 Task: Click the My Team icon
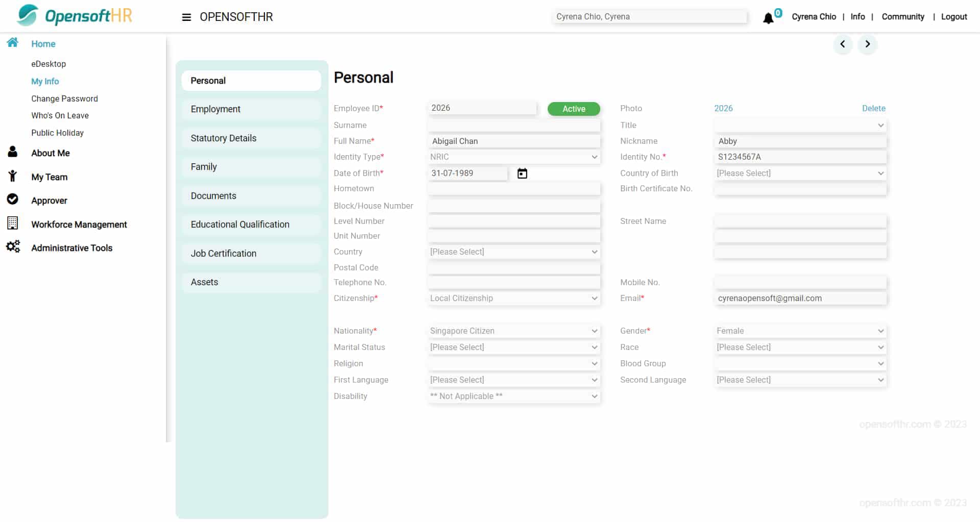pyautogui.click(x=12, y=175)
